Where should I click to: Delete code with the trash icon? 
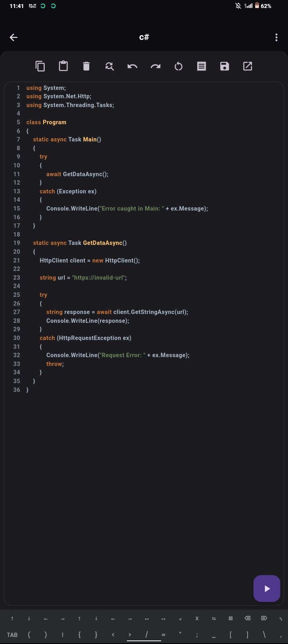click(x=86, y=66)
